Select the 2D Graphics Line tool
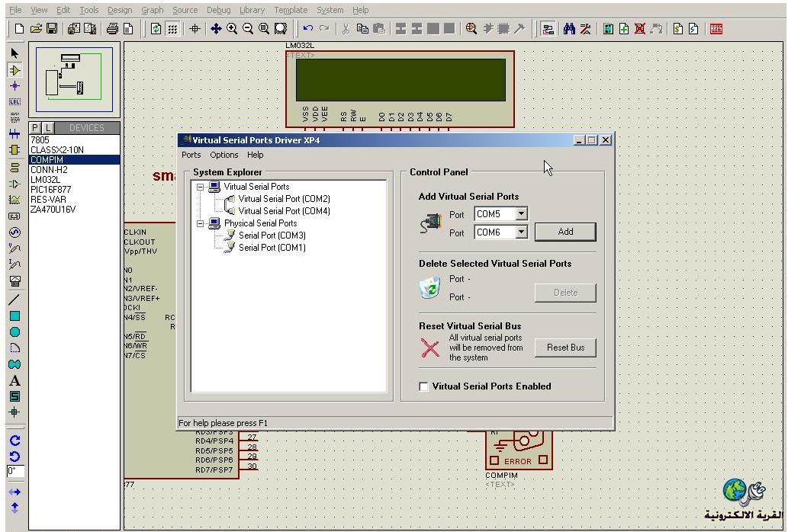 tap(14, 300)
